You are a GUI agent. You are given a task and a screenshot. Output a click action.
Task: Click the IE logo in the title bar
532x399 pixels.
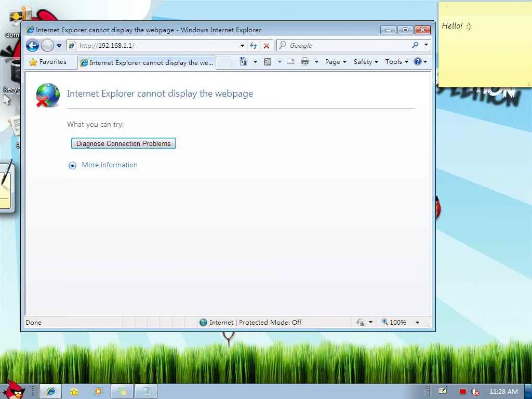[30, 30]
